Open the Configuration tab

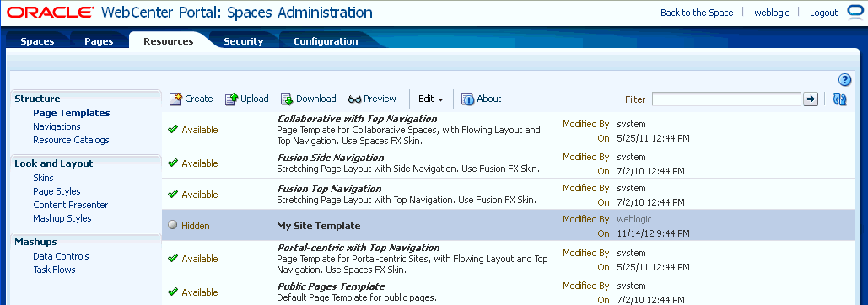pos(326,41)
